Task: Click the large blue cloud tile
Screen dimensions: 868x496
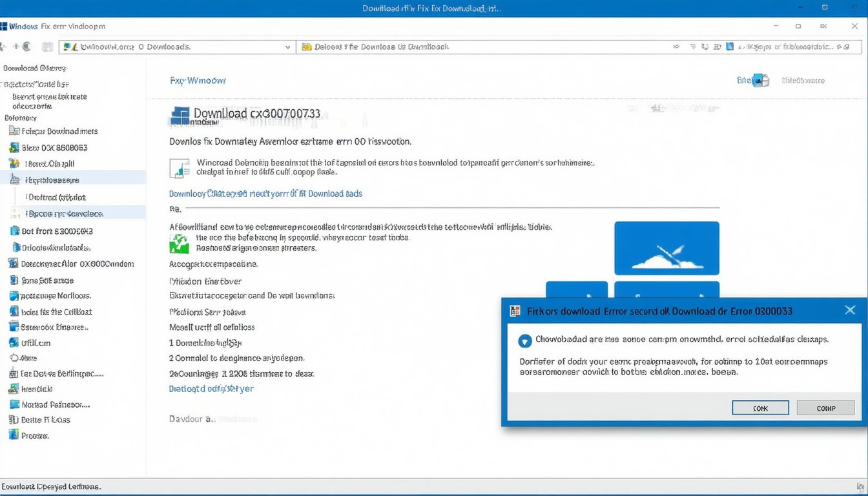Action: point(666,249)
